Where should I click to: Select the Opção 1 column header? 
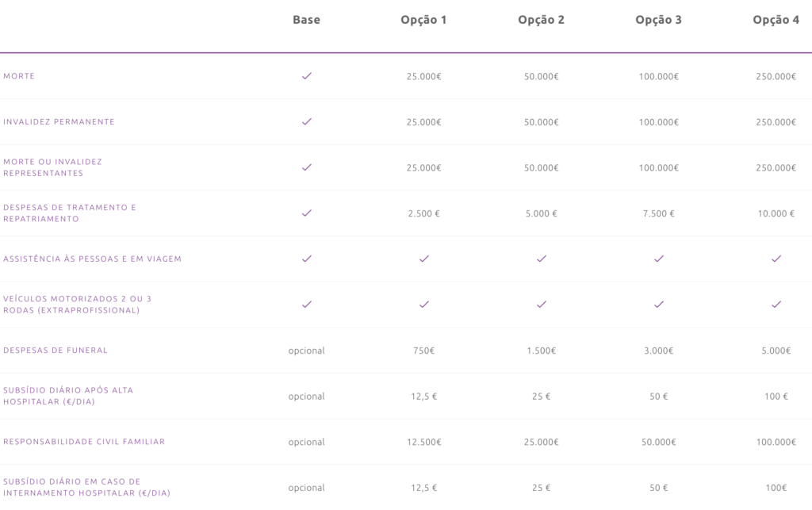pyautogui.click(x=424, y=20)
